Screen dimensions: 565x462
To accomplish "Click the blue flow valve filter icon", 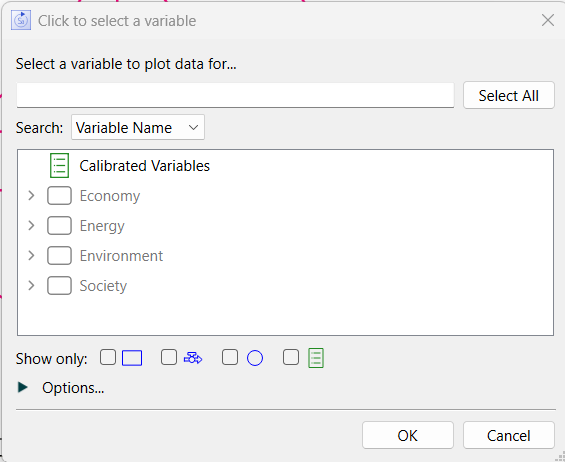I will pyautogui.click(x=193, y=358).
